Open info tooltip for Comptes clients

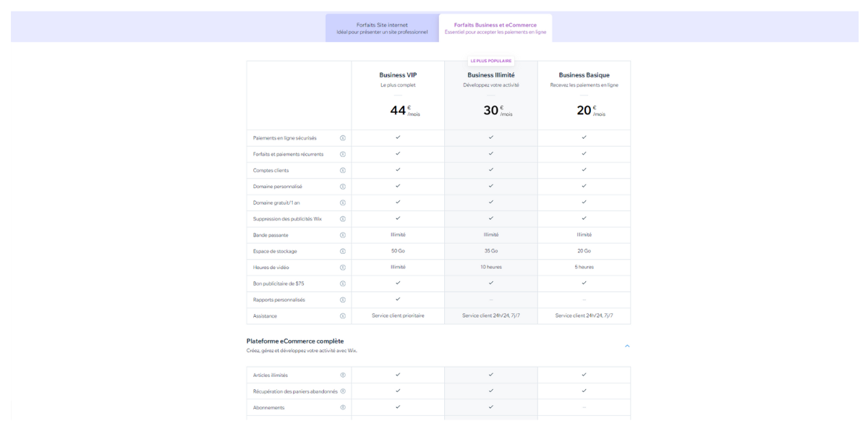[343, 170]
